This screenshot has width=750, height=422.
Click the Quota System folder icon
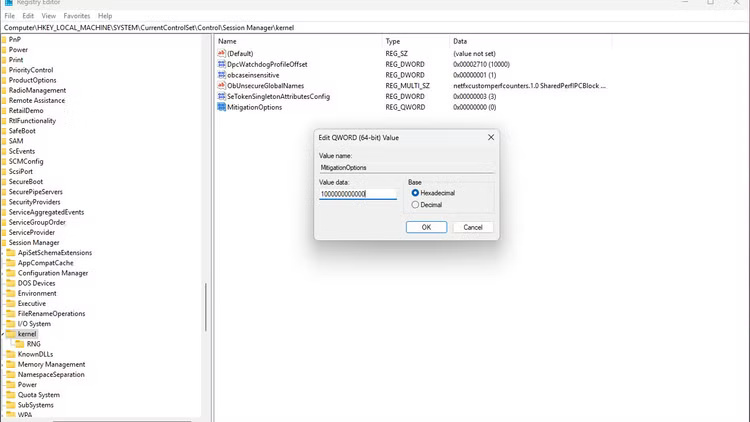(x=11, y=395)
